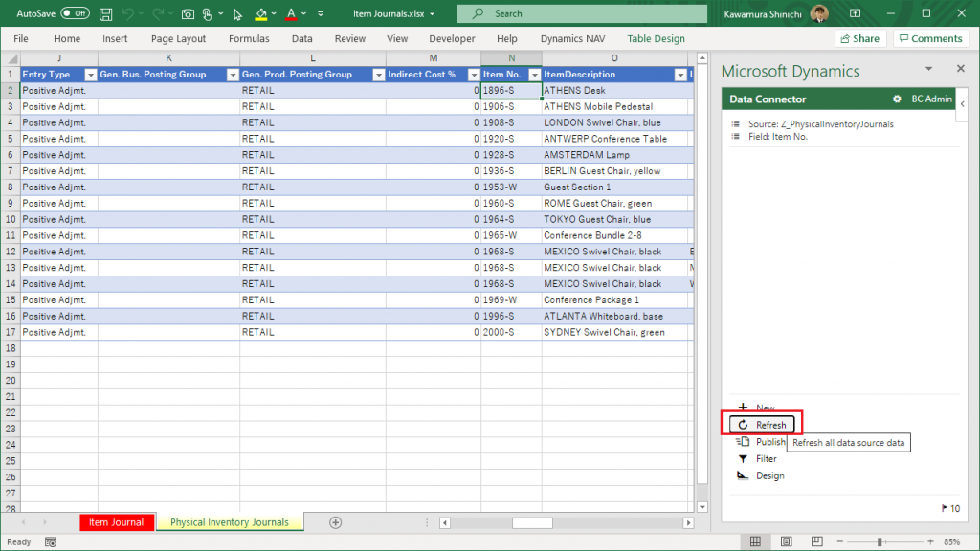Click New in the Data Connector
Viewport: 980px width, 551px height.
point(756,408)
